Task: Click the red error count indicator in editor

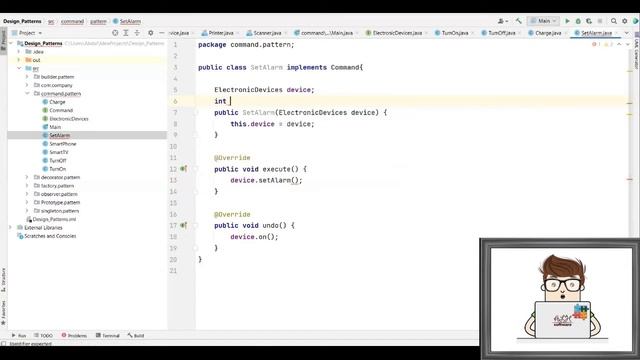Action: (x=596, y=44)
